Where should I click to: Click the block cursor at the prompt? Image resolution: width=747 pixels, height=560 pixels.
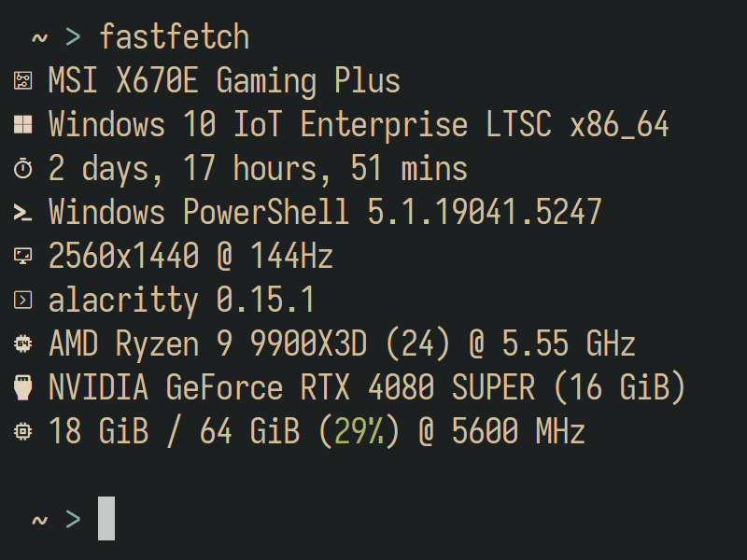pyautogui.click(x=106, y=518)
